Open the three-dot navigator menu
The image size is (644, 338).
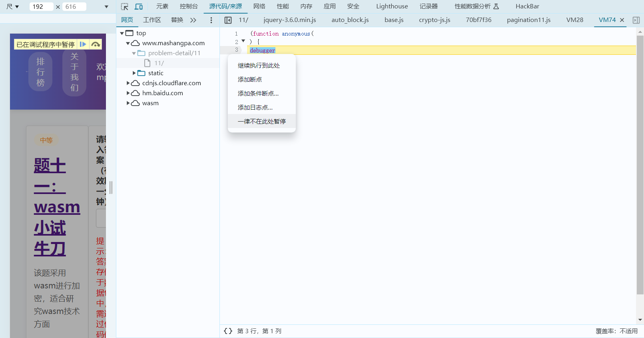[211, 20]
